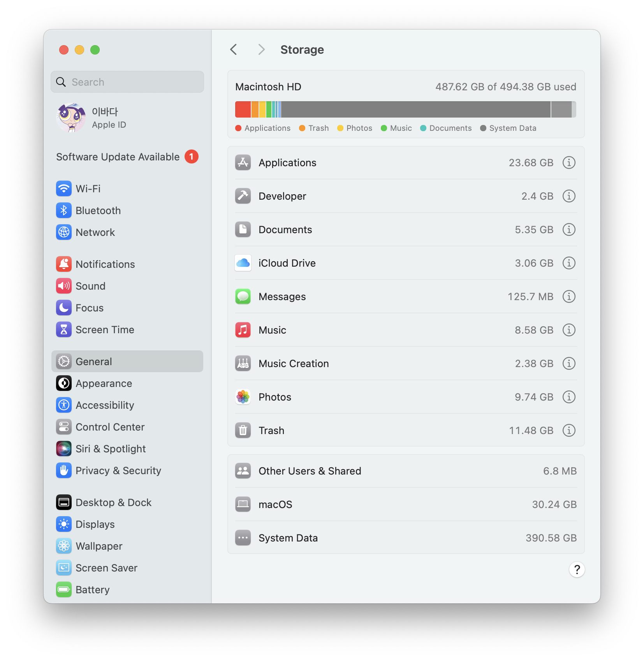The width and height of the screenshot is (644, 661).
Task: Click the Screen Saver icon
Action: point(64,568)
